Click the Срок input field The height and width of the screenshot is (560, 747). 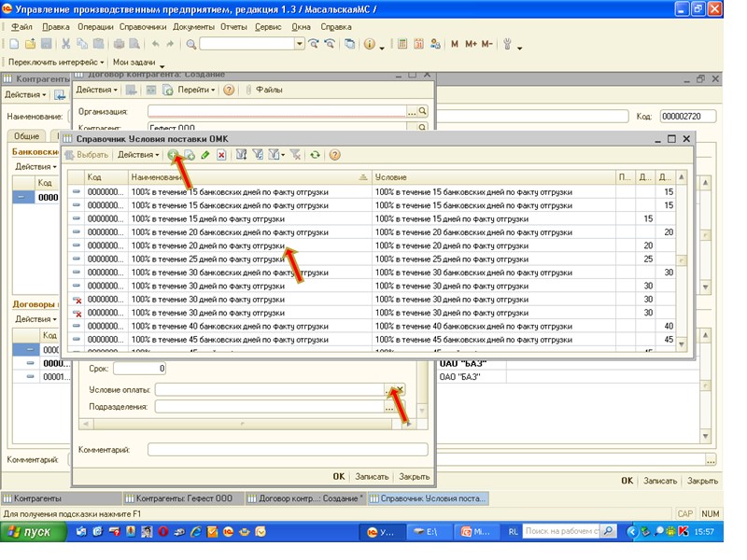138,369
